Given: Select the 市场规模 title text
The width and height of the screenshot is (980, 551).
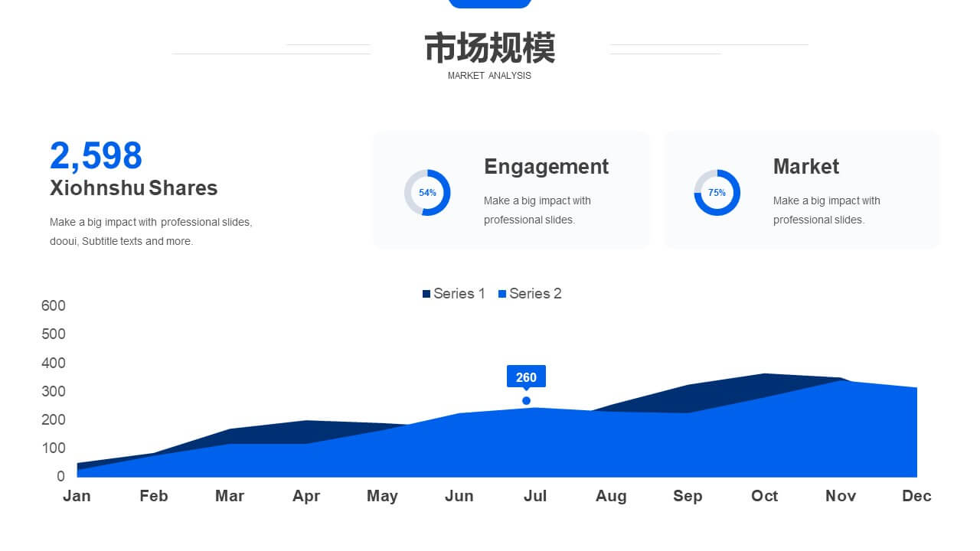Looking at the screenshot, I should click(490, 48).
